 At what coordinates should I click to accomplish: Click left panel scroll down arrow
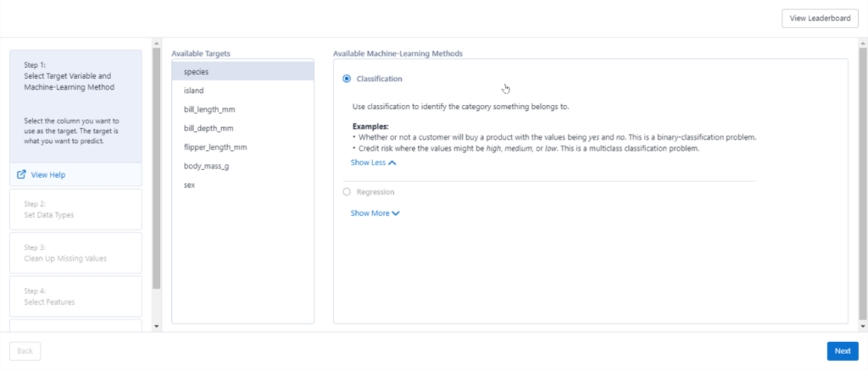tap(157, 327)
